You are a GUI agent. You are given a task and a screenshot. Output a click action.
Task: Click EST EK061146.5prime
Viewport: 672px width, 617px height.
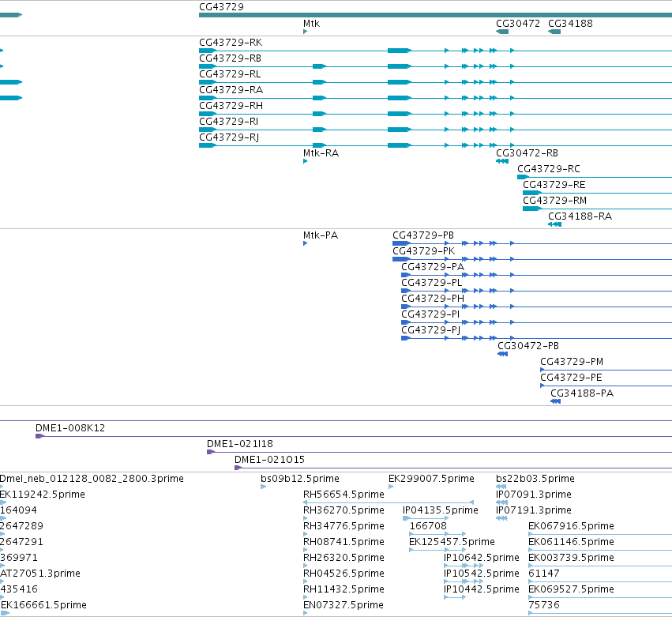(571, 543)
